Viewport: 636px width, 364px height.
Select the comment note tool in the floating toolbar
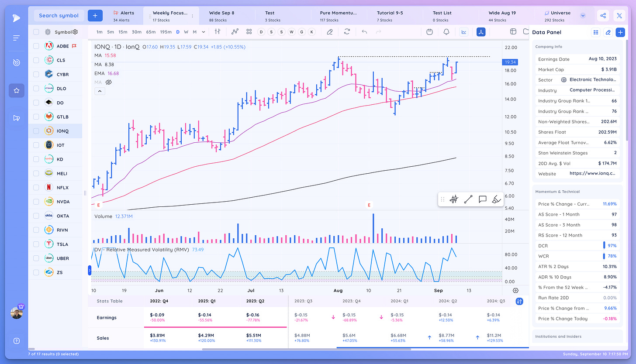point(483,199)
